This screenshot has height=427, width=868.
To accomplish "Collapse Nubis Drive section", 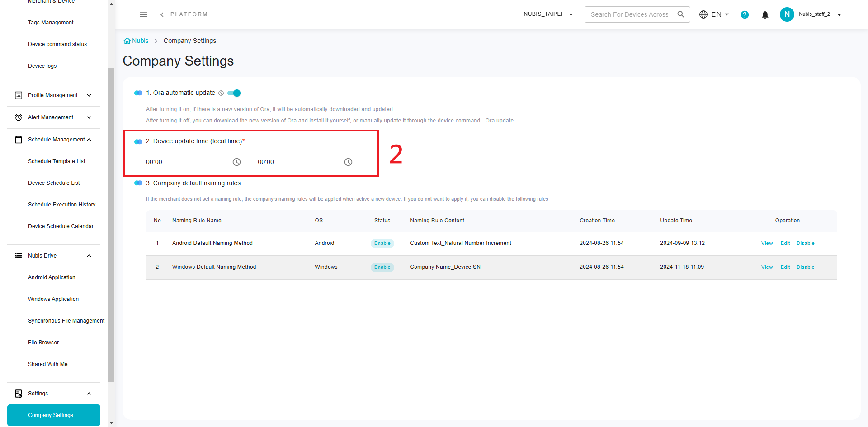I will click(x=89, y=256).
